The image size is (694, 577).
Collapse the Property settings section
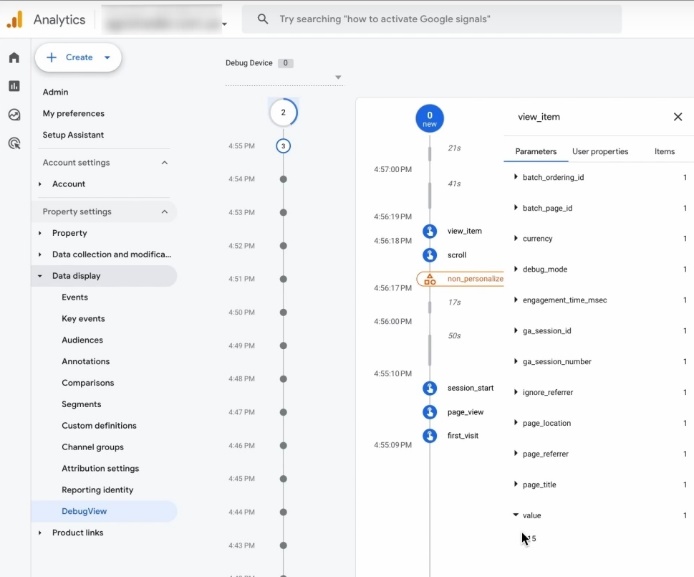pyautogui.click(x=164, y=212)
